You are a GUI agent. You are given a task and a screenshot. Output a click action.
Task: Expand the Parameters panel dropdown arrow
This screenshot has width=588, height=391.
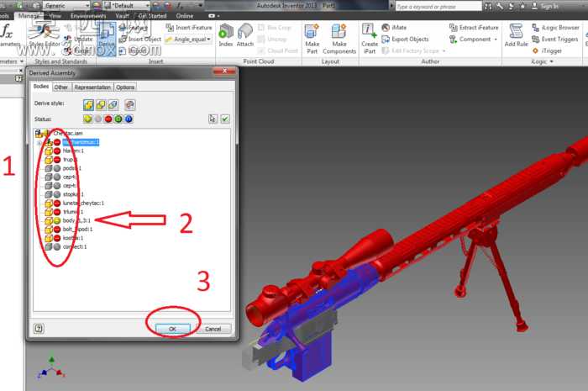coord(21,61)
